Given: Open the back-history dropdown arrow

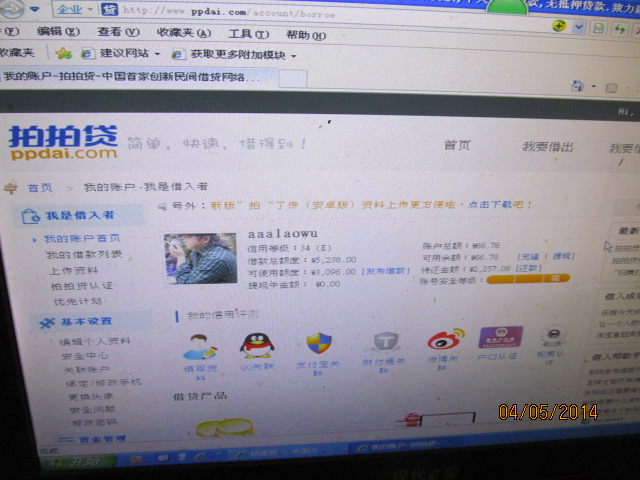Looking at the screenshot, I should (35, 9).
